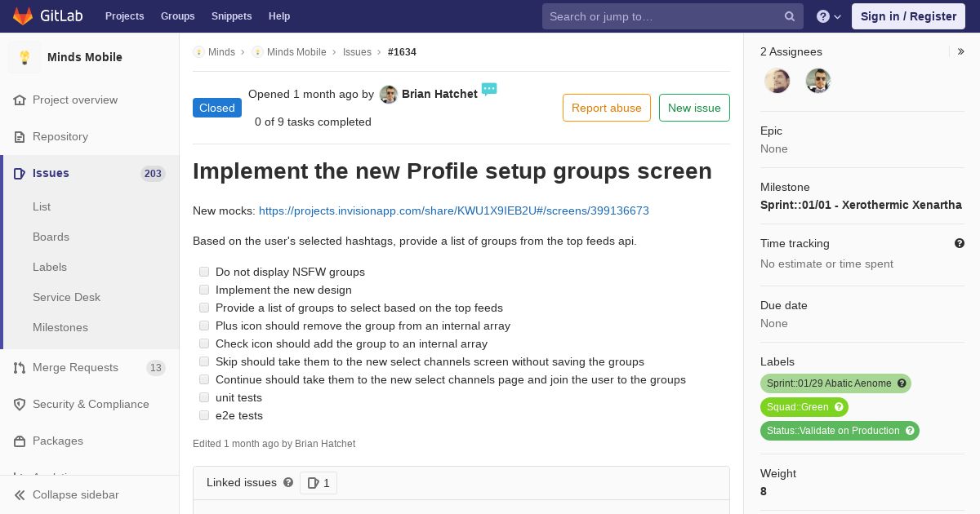Select first assignee avatar
Screen dimensions: 980x514
(777, 81)
